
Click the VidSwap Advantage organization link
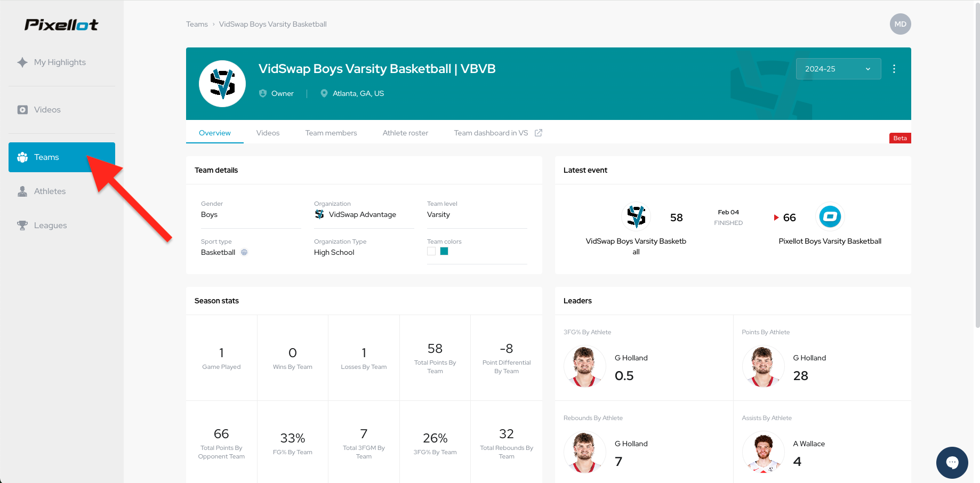pos(362,214)
